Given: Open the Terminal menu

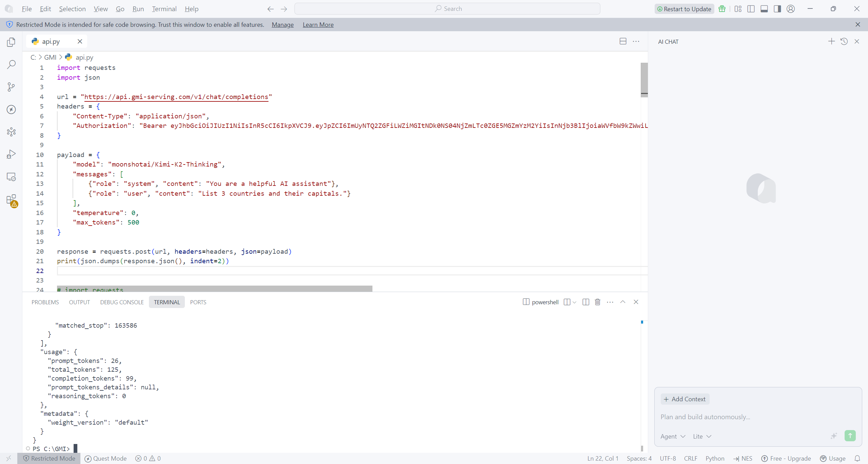Looking at the screenshot, I should pyautogui.click(x=164, y=9).
